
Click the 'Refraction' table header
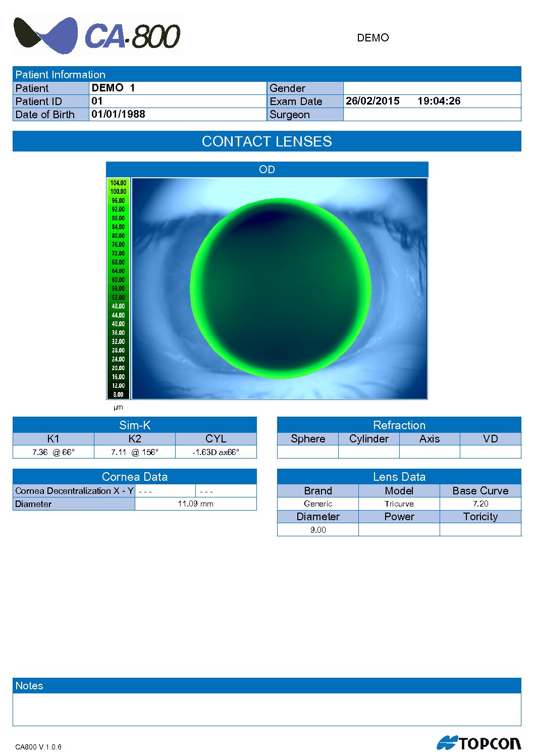coord(399,425)
